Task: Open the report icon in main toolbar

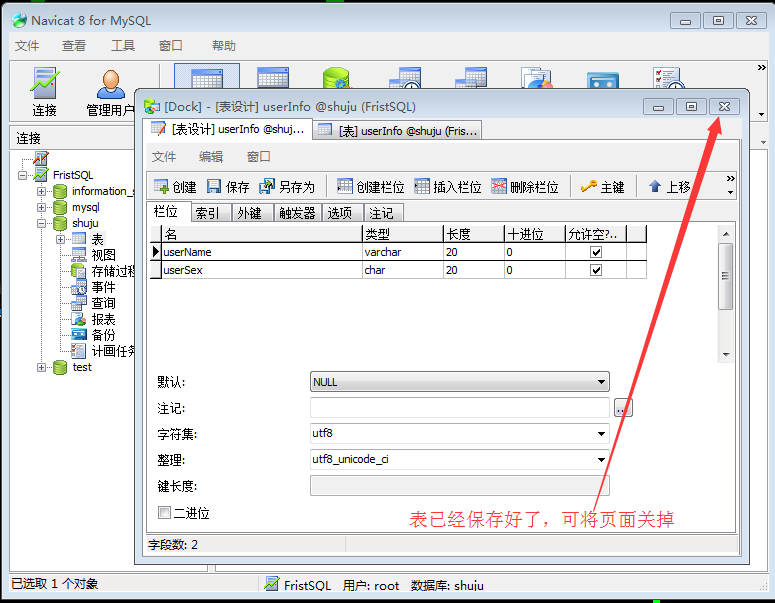Action: tap(537, 78)
